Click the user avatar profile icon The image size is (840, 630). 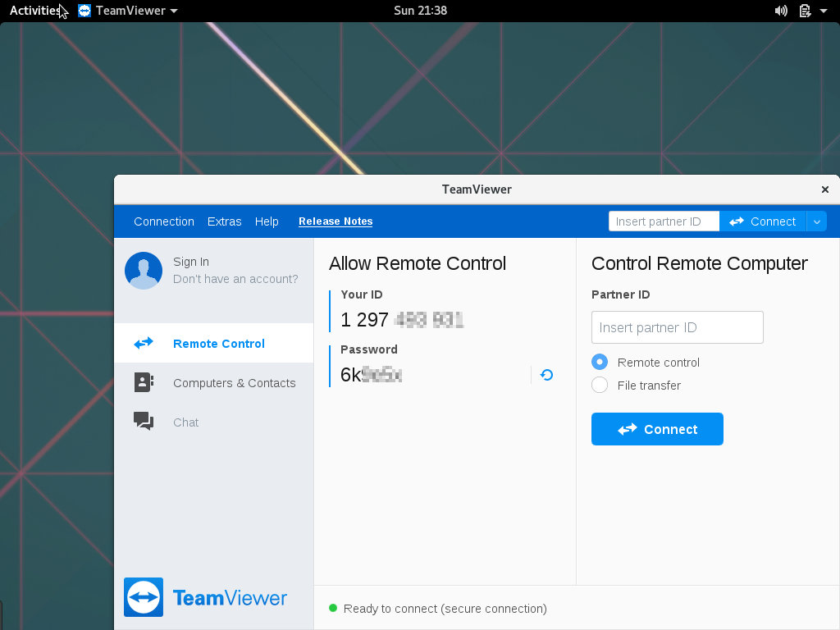pos(144,271)
